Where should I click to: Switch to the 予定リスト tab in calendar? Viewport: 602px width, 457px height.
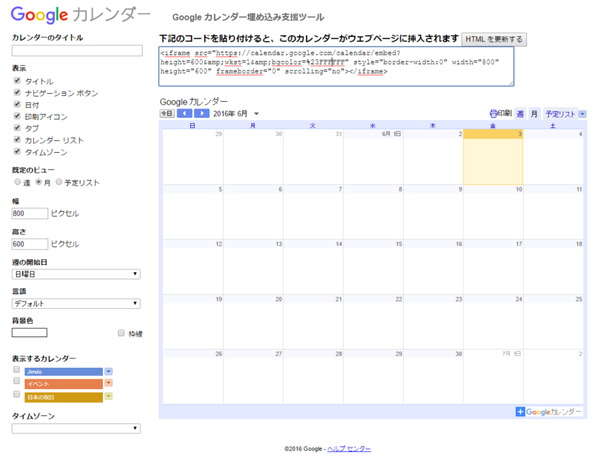[560, 114]
